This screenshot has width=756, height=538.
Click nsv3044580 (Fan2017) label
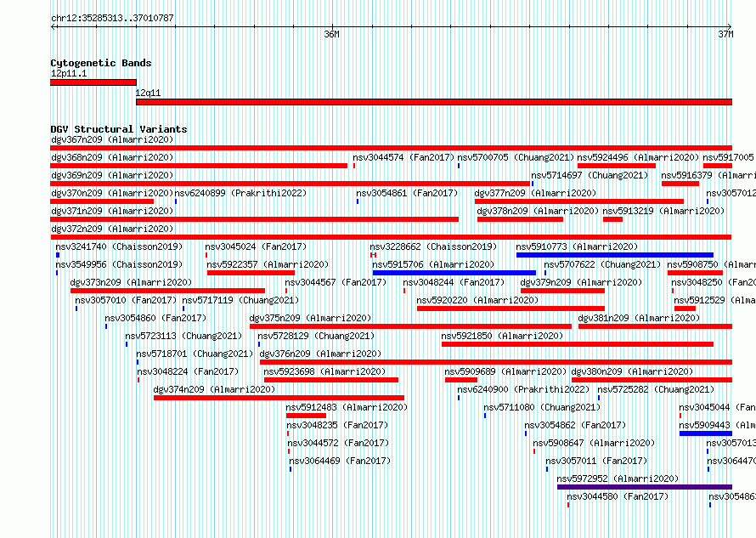coord(618,496)
